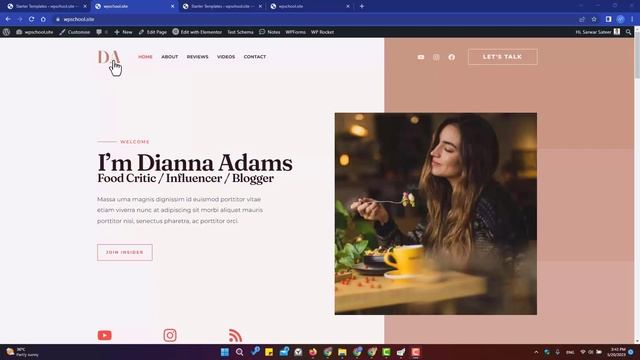Click Edit with Elementor in the admin bar
The height and width of the screenshot is (360, 640).
[197, 32]
